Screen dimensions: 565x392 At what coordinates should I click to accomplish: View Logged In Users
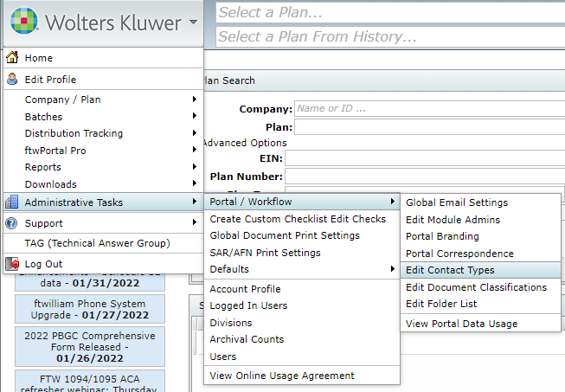[302, 305]
